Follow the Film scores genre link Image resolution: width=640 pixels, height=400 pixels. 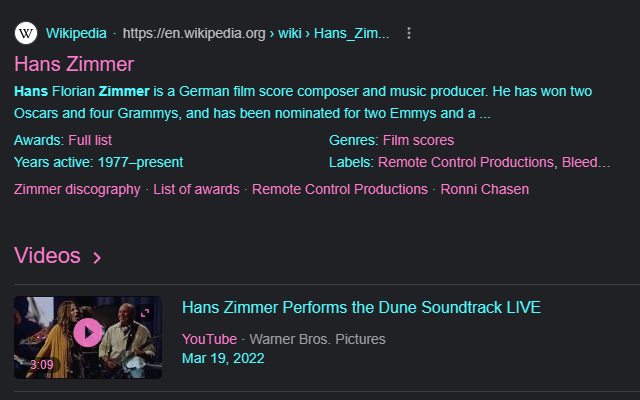(x=418, y=140)
